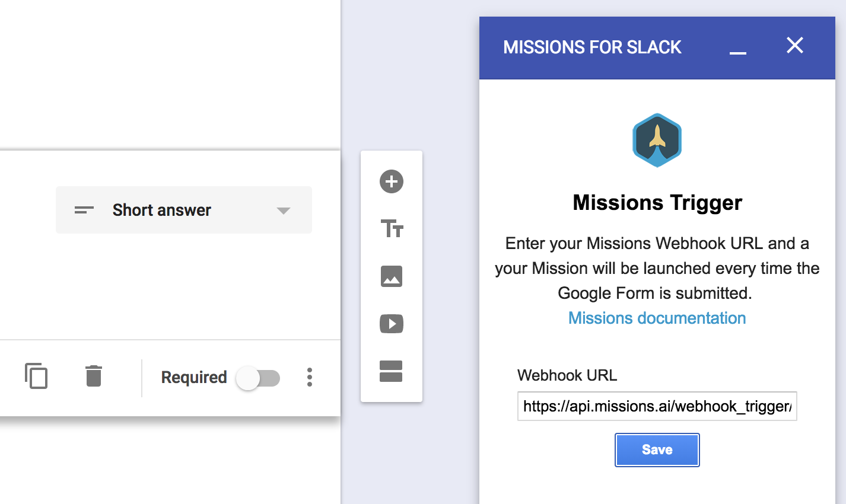The height and width of the screenshot is (504, 846).
Task: Click the MISSIONS FOR SLACK header title
Action: [x=592, y=47]
